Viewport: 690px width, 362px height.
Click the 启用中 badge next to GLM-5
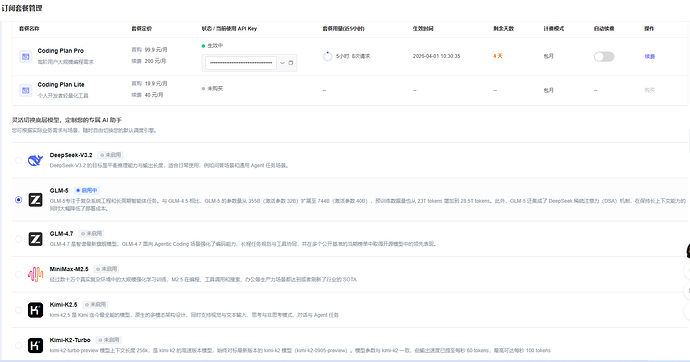86,190
